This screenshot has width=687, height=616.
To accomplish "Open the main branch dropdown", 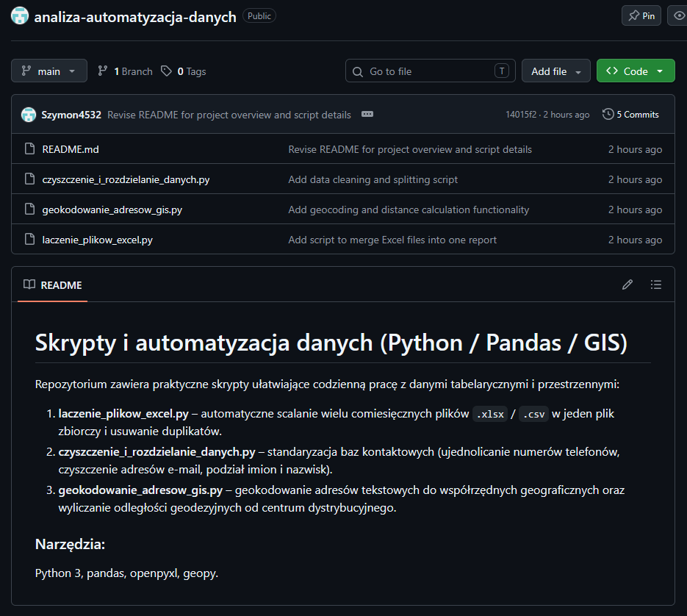I will point(49,71).
